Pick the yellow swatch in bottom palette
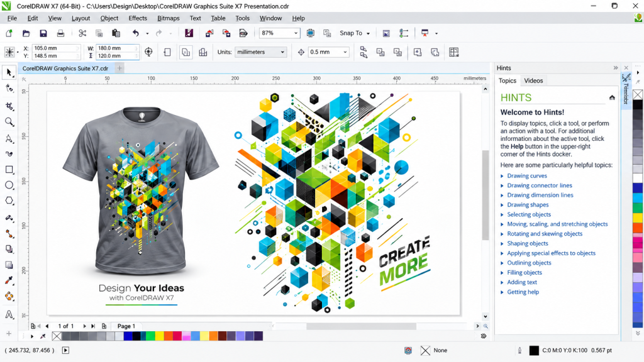The image size is (644, 362). 159,337
